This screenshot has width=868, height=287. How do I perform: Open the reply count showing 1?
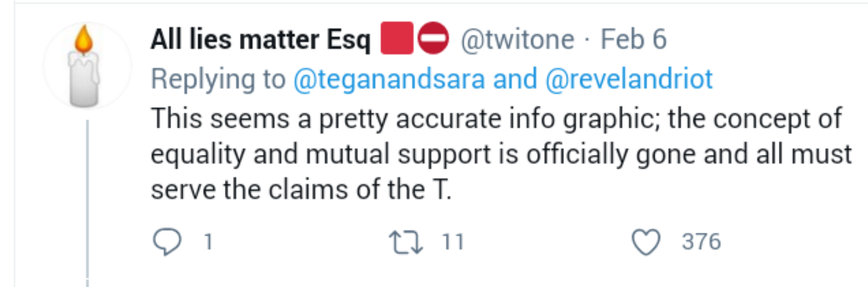(x=207, y=242)
